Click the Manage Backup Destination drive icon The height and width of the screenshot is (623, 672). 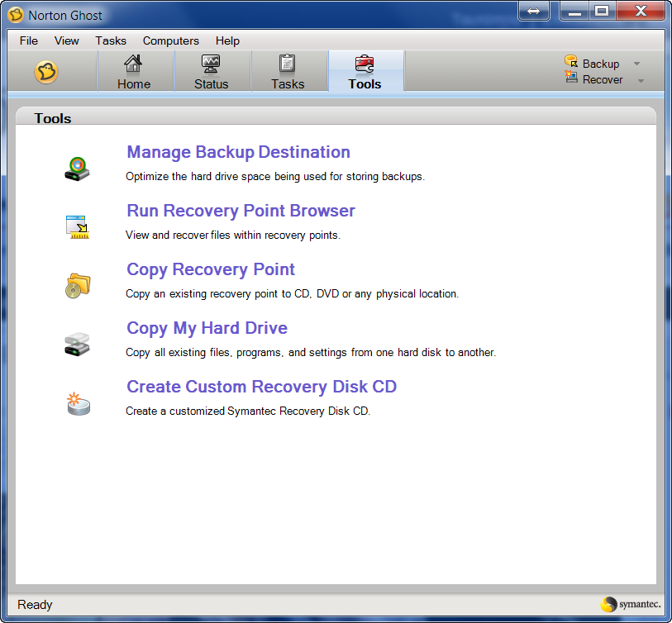(77, 168)
